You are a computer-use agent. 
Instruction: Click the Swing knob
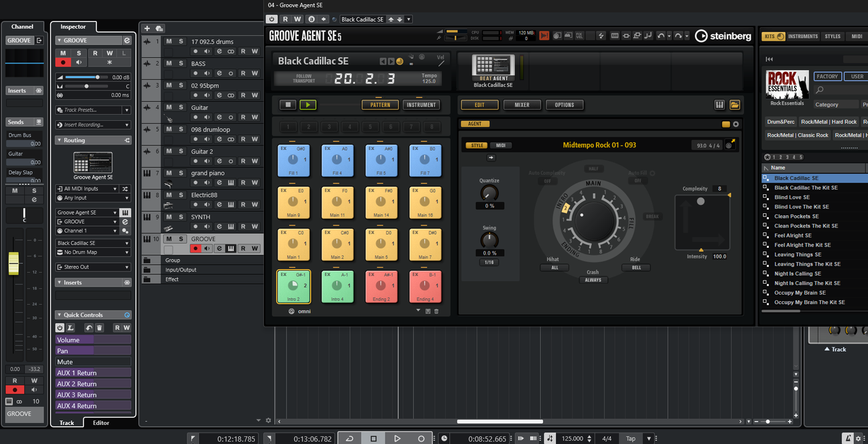[x=489, y=240]
